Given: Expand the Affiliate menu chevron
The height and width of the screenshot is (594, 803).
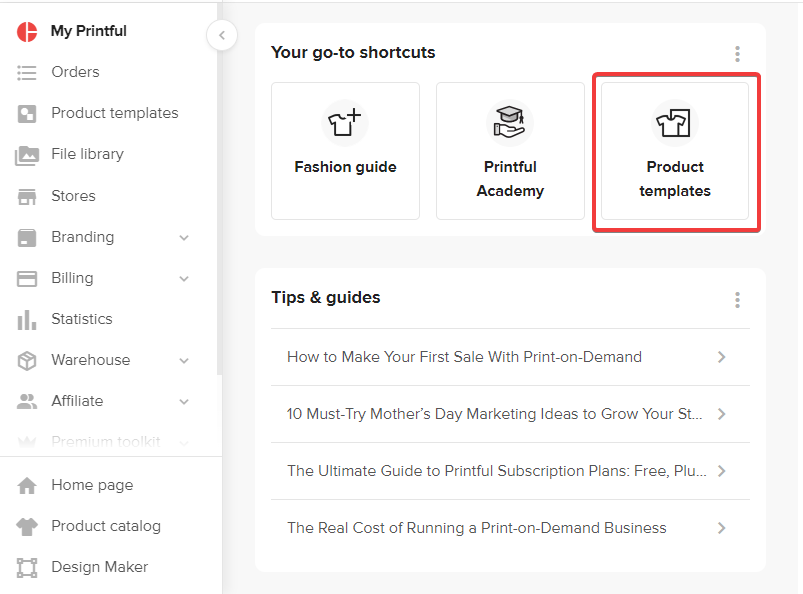Looking at the screenshot, I should tap(184, 401).
